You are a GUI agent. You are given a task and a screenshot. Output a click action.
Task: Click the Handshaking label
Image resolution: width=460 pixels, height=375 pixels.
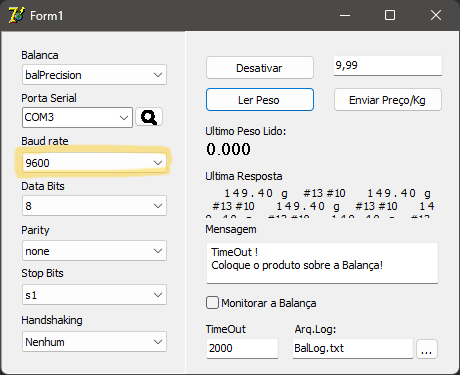click(x=52, y=320)
